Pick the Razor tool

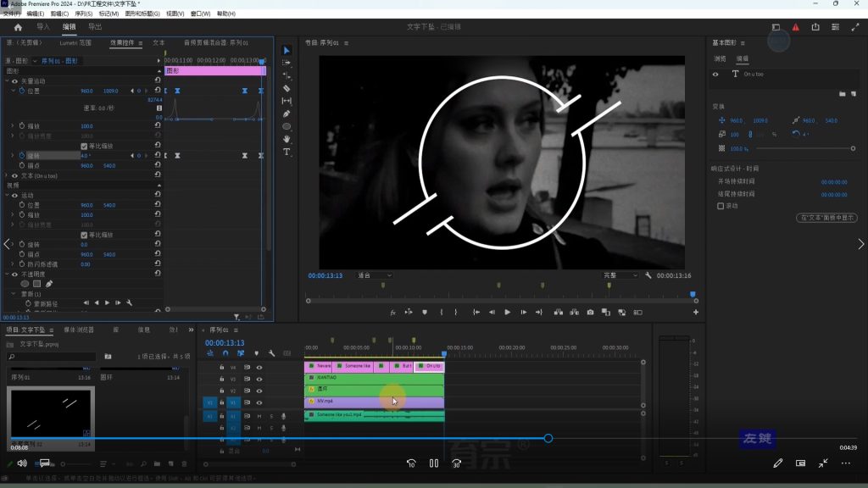coord(287,88)
